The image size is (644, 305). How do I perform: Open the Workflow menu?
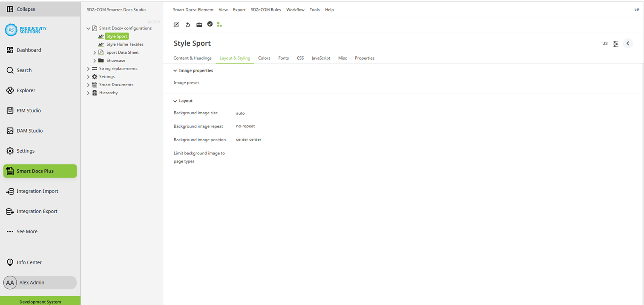[x=295, y=10]
